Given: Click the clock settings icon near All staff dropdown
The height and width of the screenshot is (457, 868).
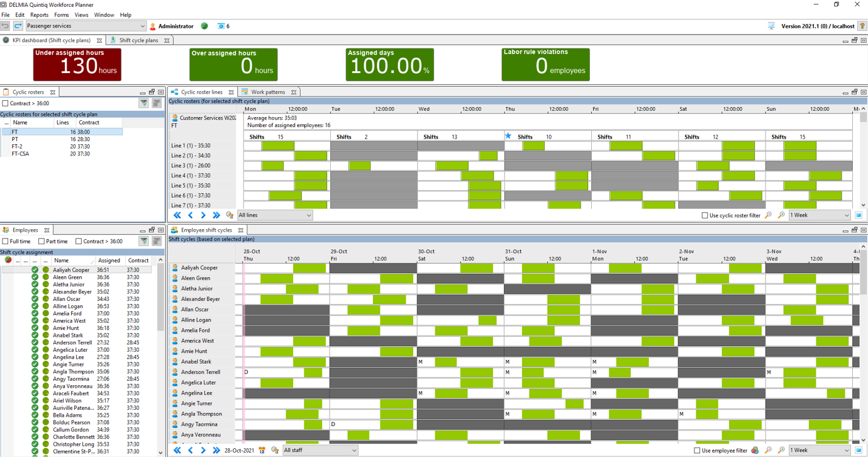Looking at the screenshot, I should [x=275, y=450].
